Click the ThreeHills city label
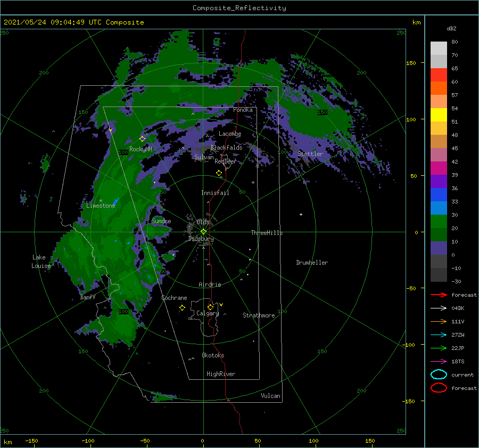 pos(267,233)
